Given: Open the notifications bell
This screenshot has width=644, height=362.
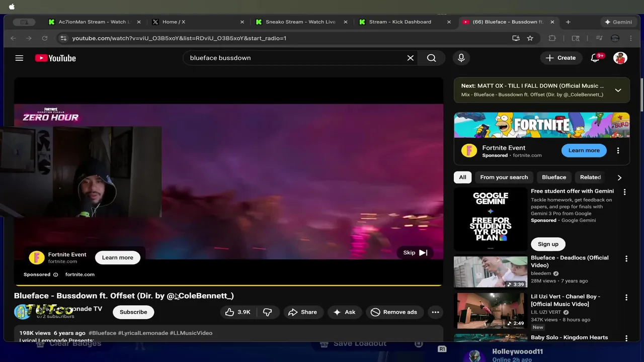Looking at the screenshot, I should tap(595, 58).
